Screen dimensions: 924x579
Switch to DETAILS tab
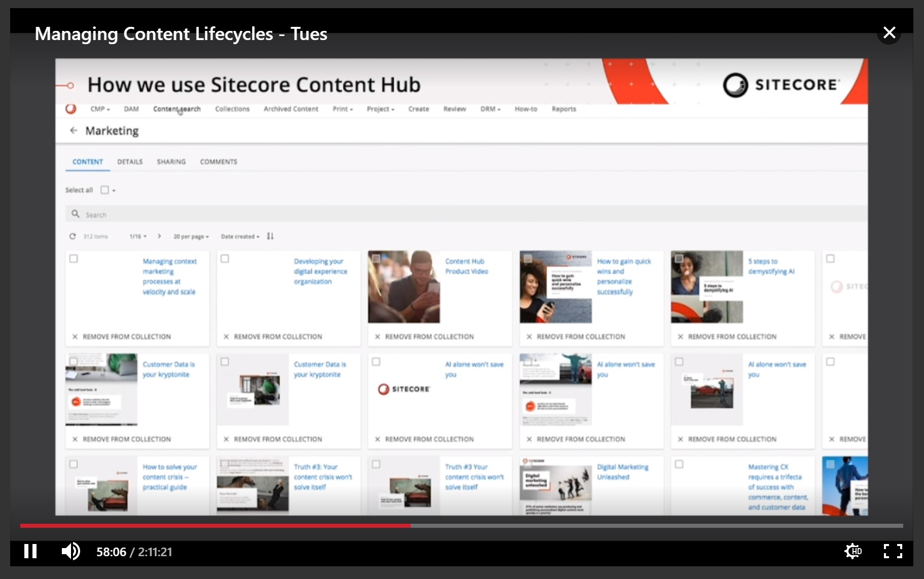coord(130,162)
